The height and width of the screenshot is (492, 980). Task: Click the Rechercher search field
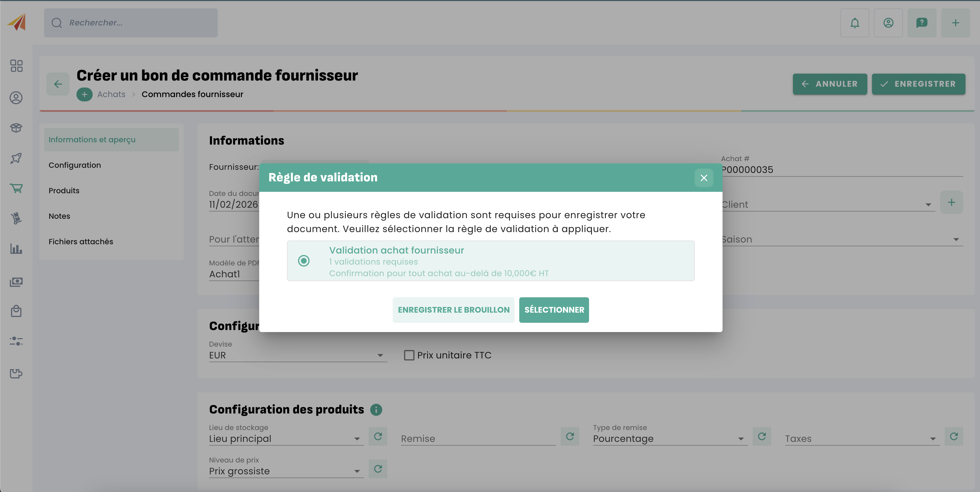131,23
